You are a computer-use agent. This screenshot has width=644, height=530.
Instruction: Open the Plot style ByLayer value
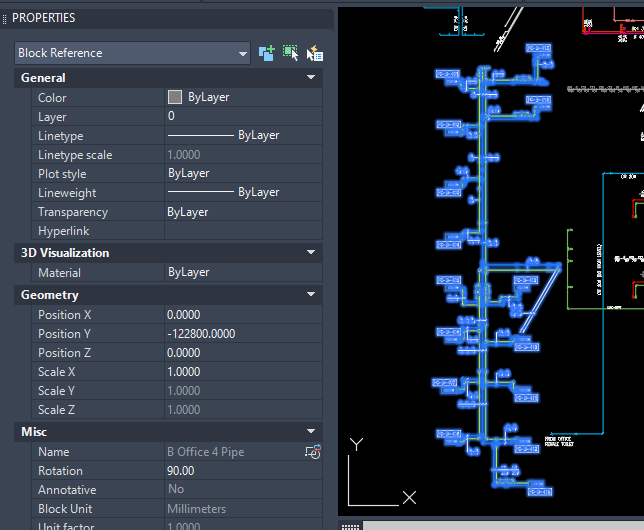click(243, 173)
